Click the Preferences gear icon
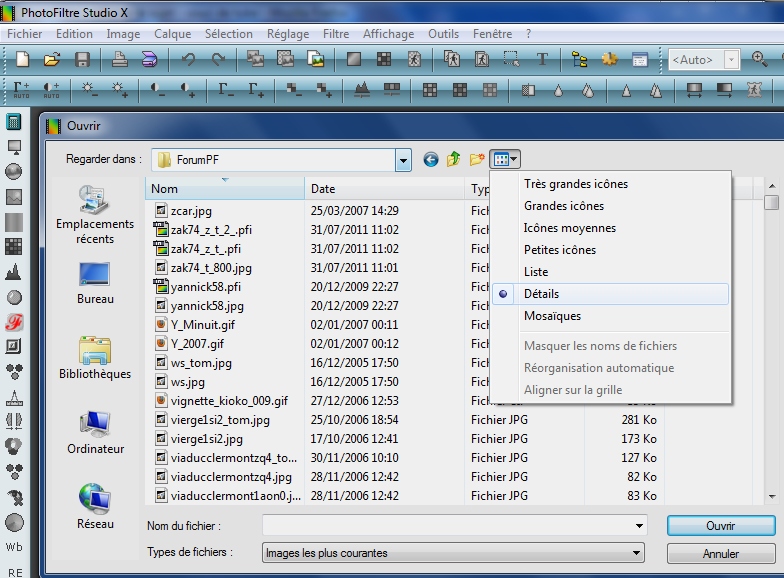Screen dimensions: 784x578 pos(610,60)
